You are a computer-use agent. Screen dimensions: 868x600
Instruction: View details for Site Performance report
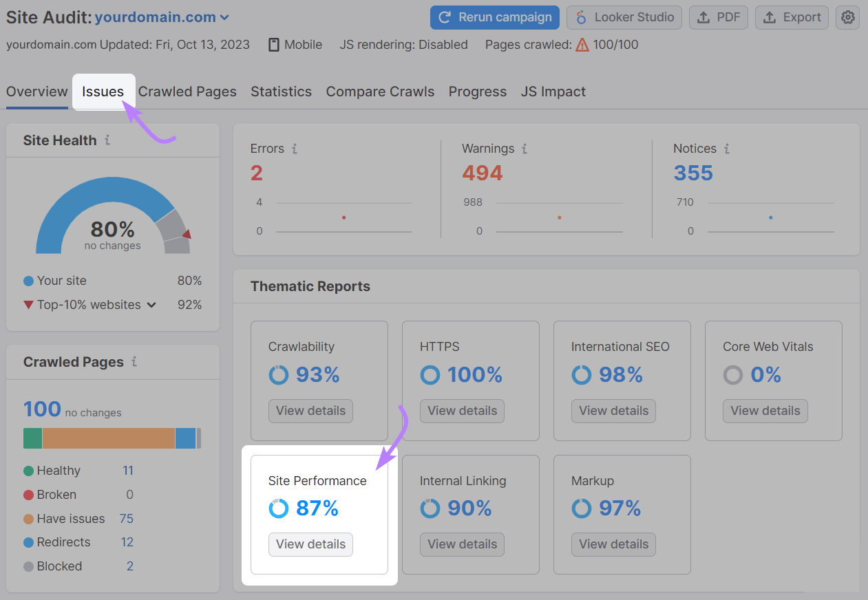click(x=310, y=544)
